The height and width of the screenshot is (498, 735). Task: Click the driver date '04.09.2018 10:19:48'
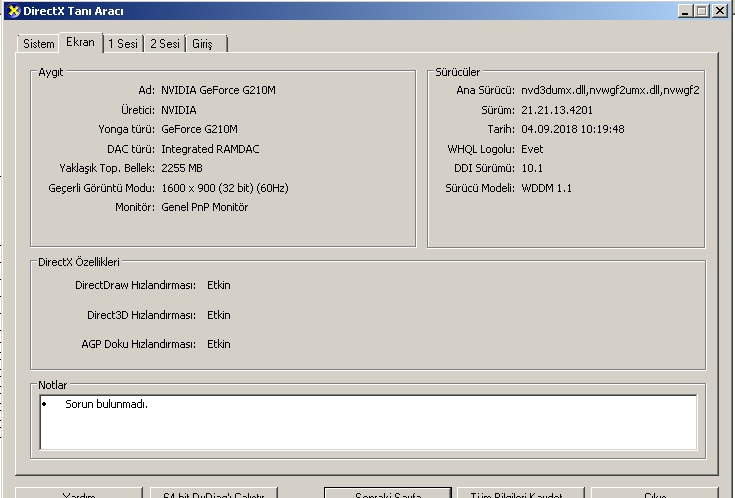pyautogui.click(x=573, y=129)
